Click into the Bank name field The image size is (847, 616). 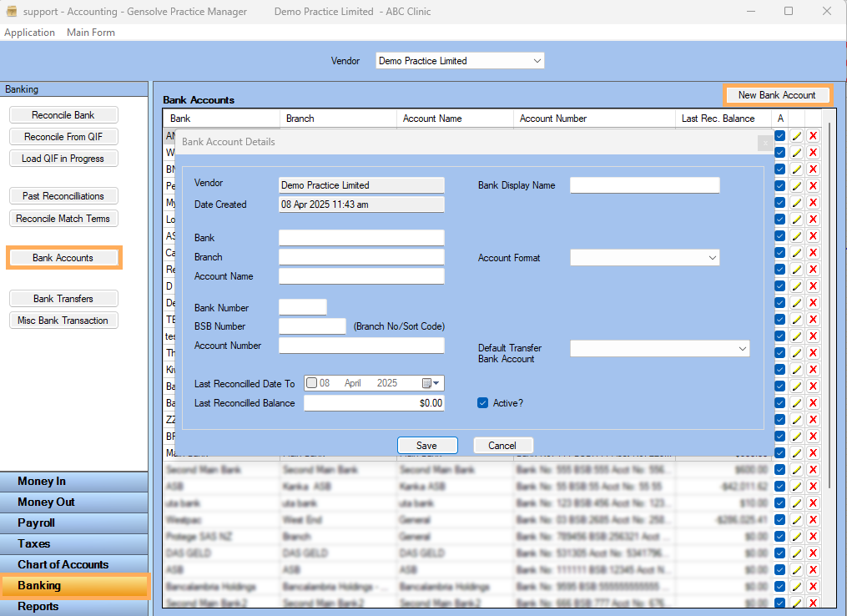click(x=361, y=238)
